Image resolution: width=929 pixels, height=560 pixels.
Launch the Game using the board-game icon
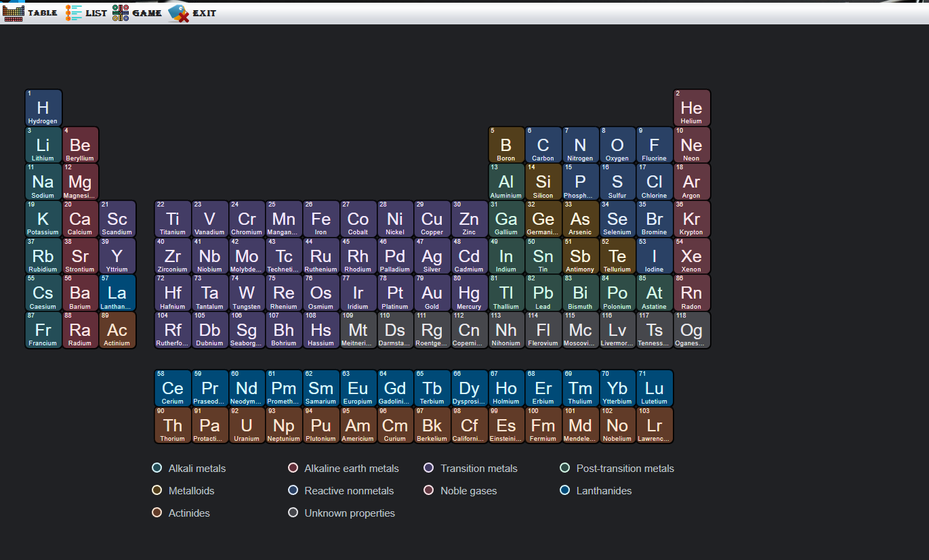(122, 12)
